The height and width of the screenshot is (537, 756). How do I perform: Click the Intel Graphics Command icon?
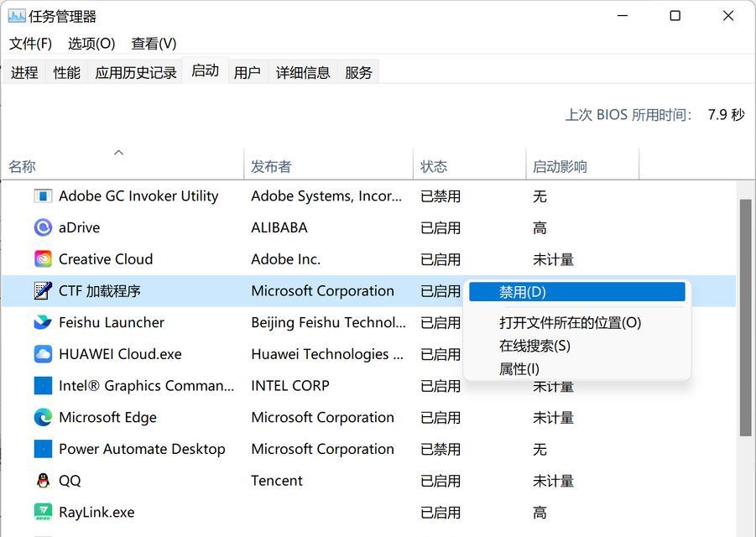[x=43, y=386]
